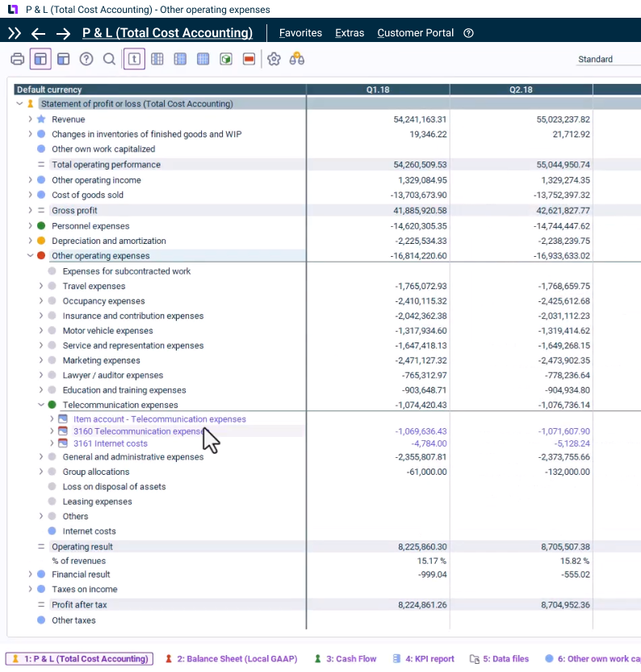Switch to the Balance Sheet (Local GAAP) tab

pyautogui.click(x=231, y=659)
